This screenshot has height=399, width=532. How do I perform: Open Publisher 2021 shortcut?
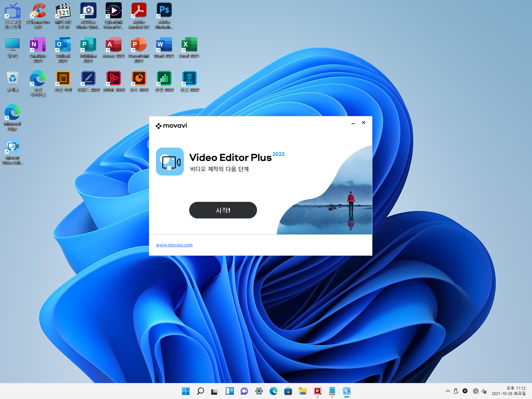(x=88, y=50)
